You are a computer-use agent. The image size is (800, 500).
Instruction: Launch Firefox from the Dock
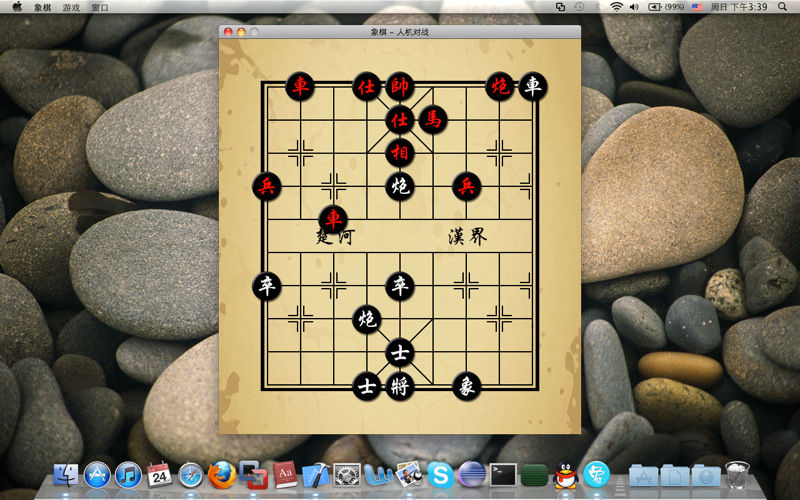pos(222,474)
